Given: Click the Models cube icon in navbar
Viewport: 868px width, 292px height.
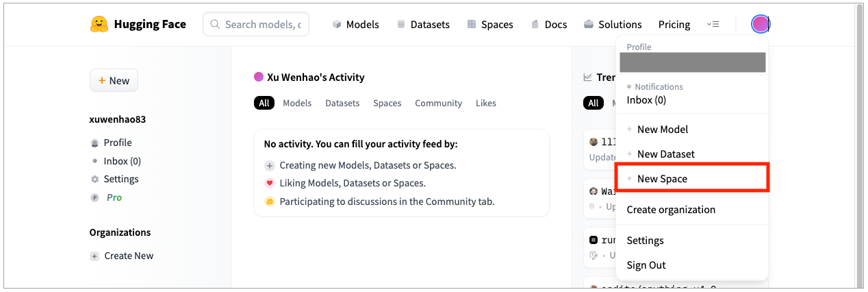Looking at the screenshot, I should coord(337,25).
